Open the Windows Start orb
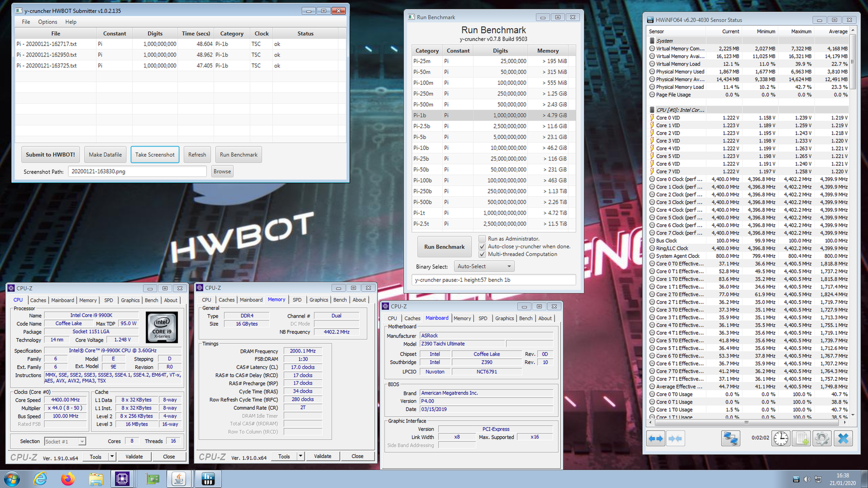The height and width of the screenshot is (488, 868). pyautogui.click(x=12, y=479)
